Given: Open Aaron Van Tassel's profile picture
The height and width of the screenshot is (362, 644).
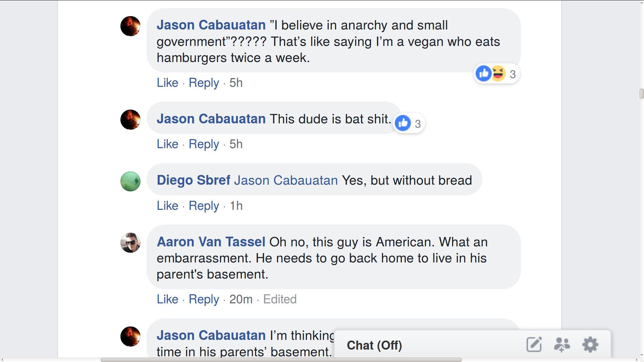Looking at the screenshot, I should pos(130,243).
